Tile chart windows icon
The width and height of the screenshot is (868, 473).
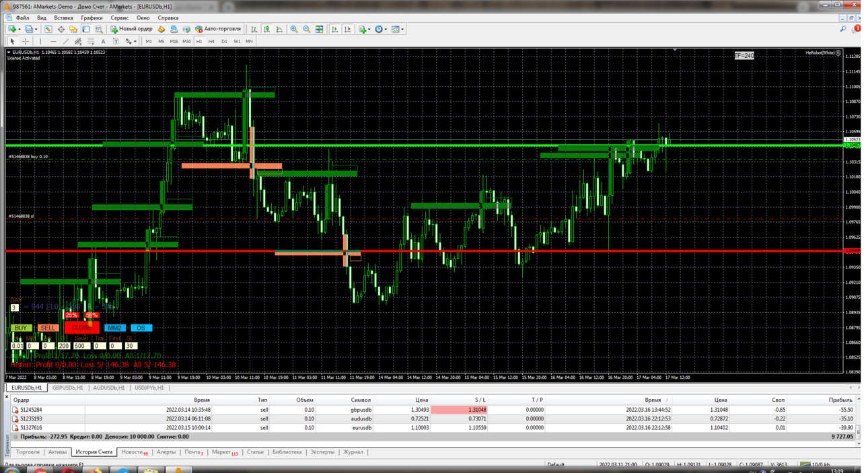(319, 29)
